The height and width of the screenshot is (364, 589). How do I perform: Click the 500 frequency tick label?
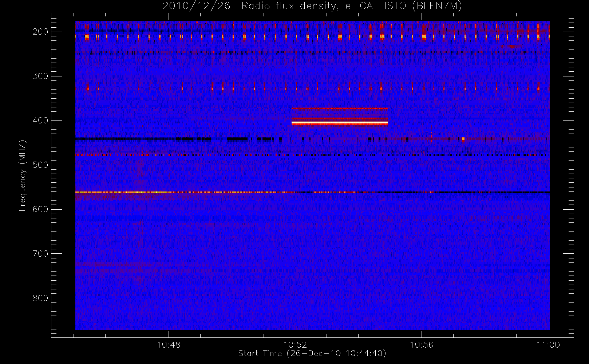[x=40, y=165]
